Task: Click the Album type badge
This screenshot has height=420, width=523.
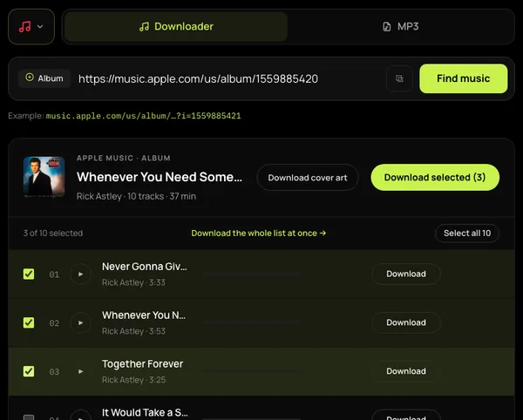Action: 44,78
